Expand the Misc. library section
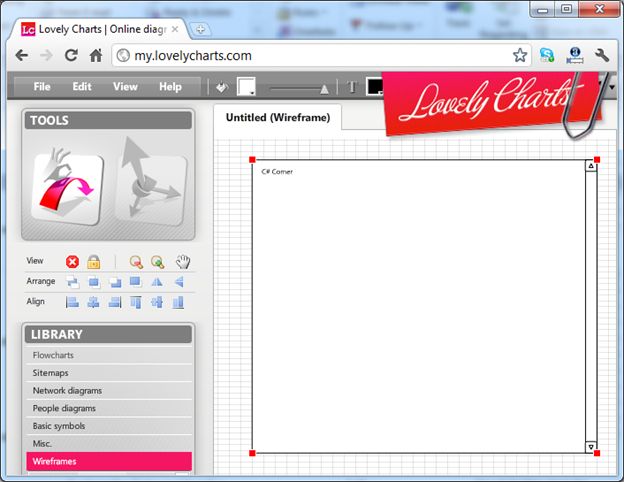The height and width of the screenshot is (482, 624). coord(109,443)
